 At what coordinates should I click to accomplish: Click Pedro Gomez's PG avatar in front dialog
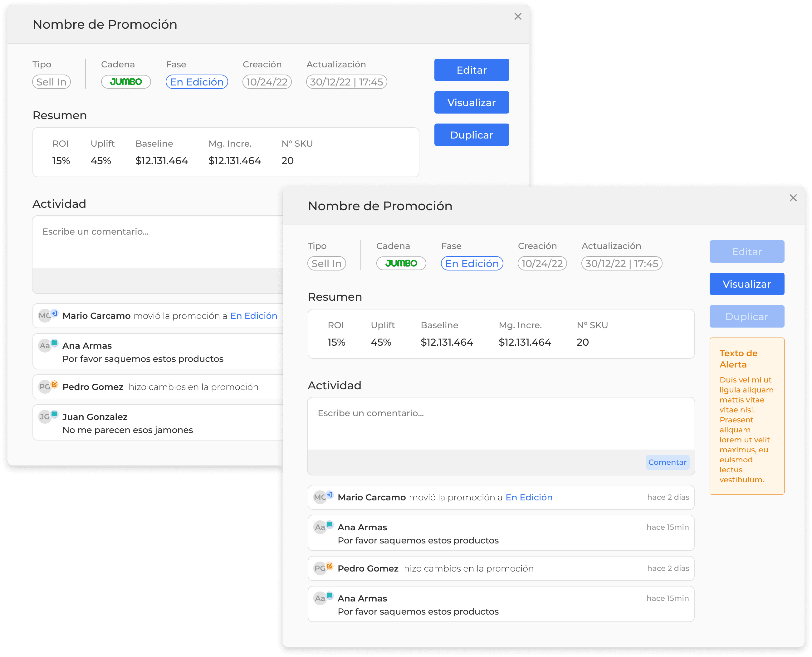coord(320,568)
